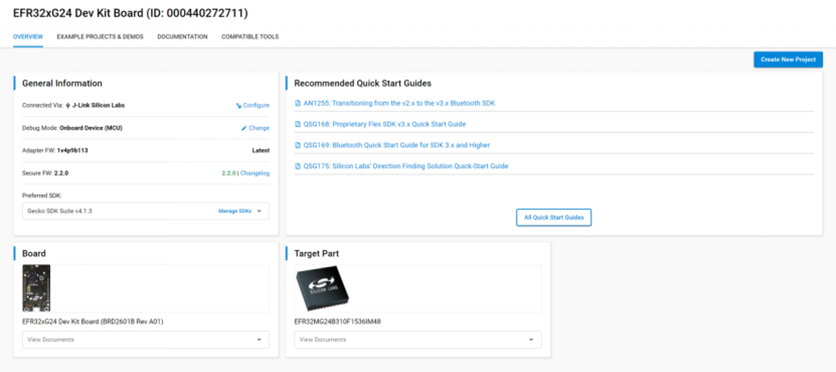Screen dimensions: 836x372
Task: Click the Silicon Labs chip image
Action: click(x=322, y=288)
